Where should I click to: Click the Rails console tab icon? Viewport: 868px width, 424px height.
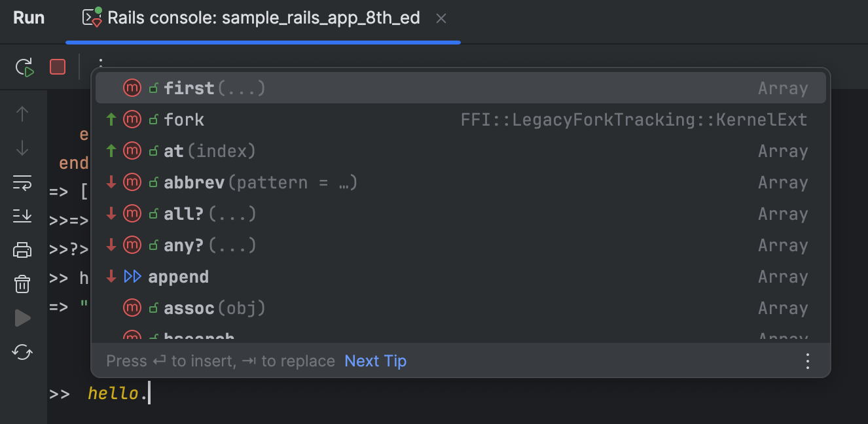pos(92,17)
